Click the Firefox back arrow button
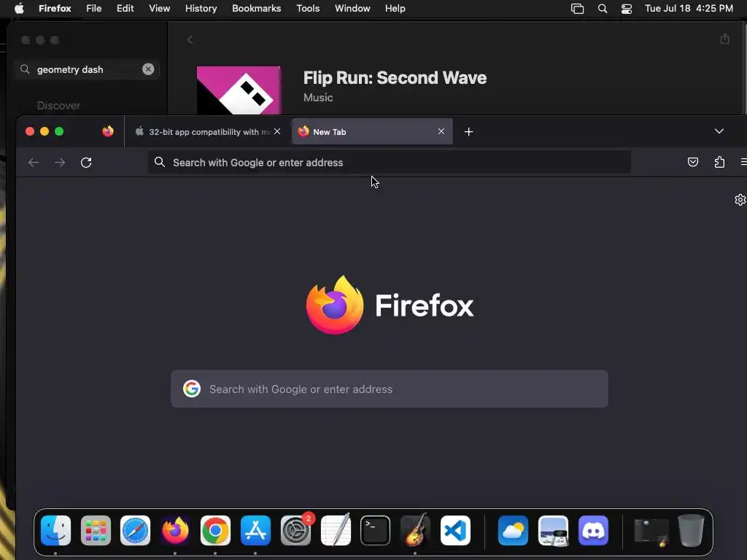Viewport: 747px width, 560px height. [x=34, y=163]
